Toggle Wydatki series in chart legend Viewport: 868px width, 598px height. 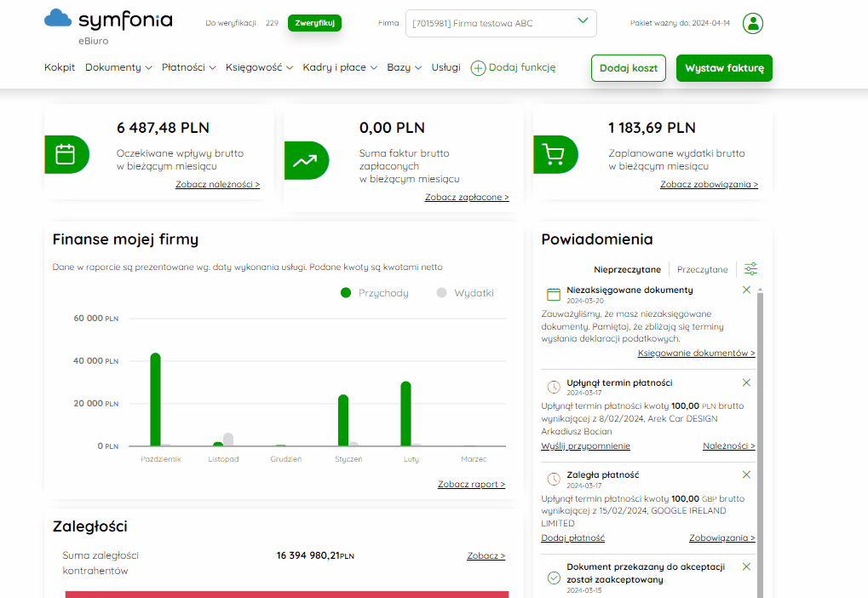(465, 293)
